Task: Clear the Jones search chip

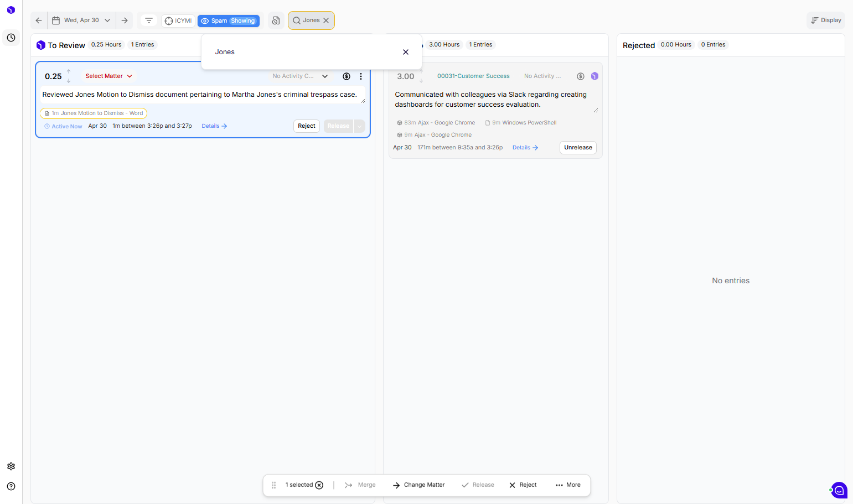Action: (326, 20)
